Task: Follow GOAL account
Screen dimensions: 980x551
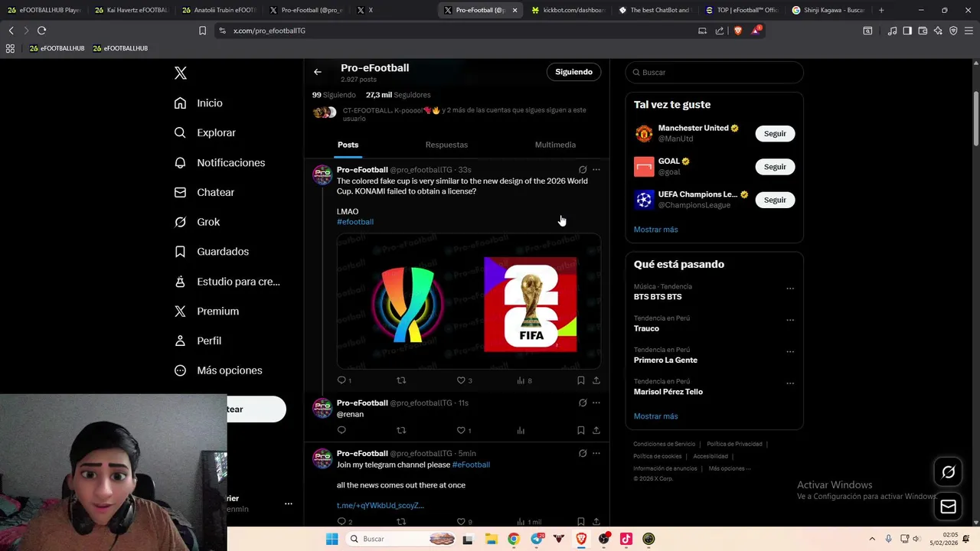Action: [775, 167]
